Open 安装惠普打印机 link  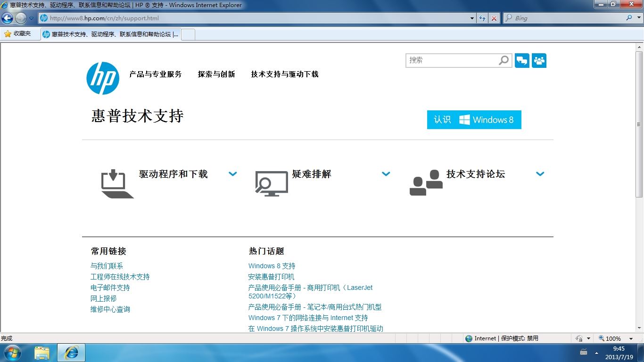271,277
